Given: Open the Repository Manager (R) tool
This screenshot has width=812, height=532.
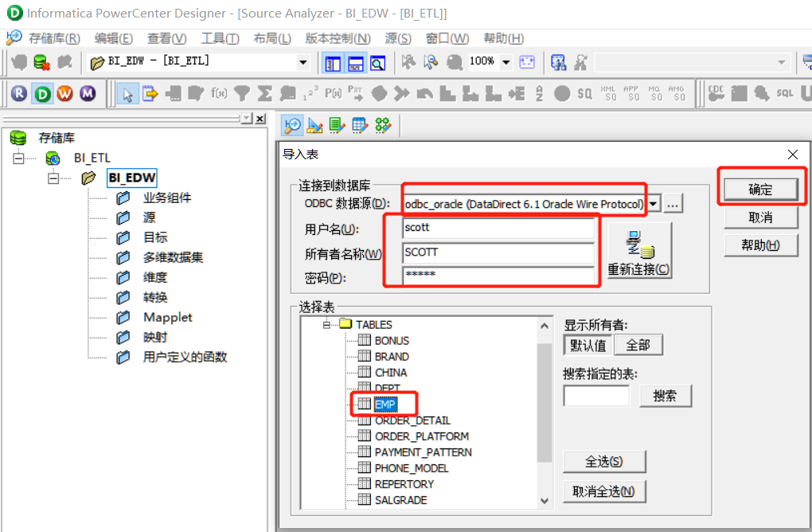Looking at the screenshot, I should tap(19, 94).
